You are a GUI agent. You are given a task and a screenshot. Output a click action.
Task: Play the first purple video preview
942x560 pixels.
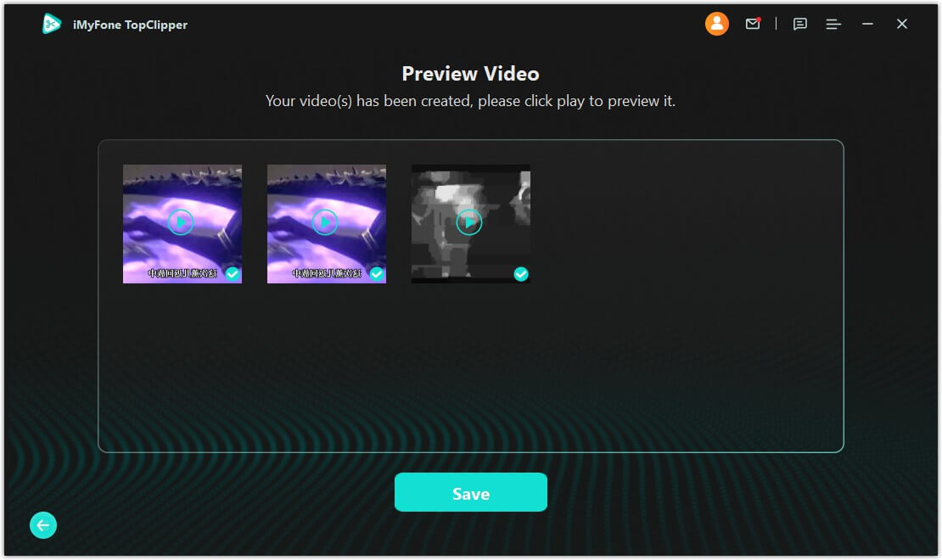180,222
